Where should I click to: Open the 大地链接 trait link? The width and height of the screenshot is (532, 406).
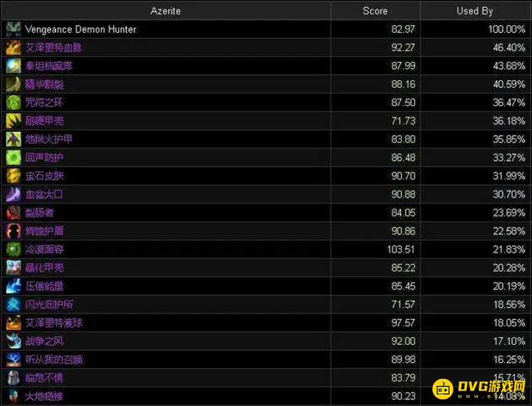44,396
